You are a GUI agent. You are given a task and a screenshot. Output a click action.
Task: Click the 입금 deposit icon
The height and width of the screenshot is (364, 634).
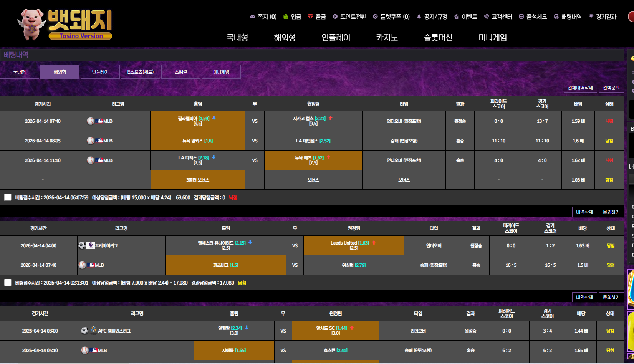(x=286, y=17)
